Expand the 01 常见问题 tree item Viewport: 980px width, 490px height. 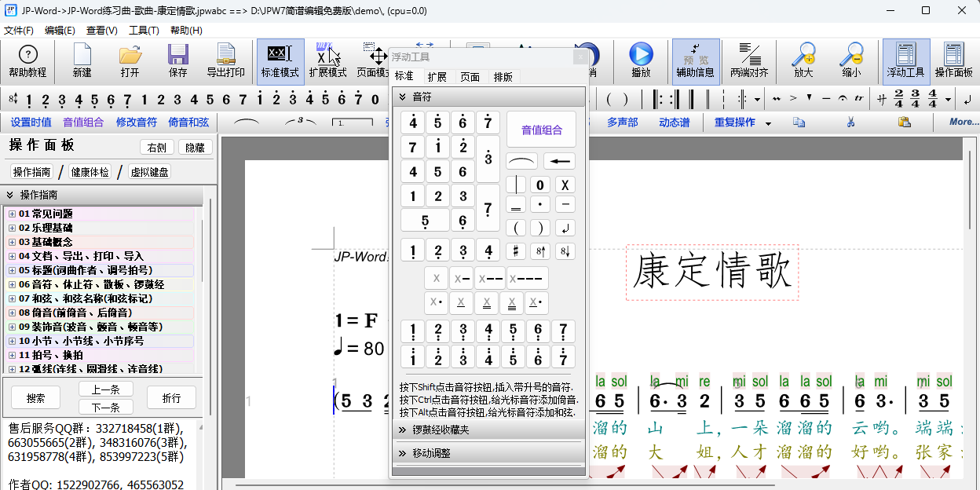point(11,213)
